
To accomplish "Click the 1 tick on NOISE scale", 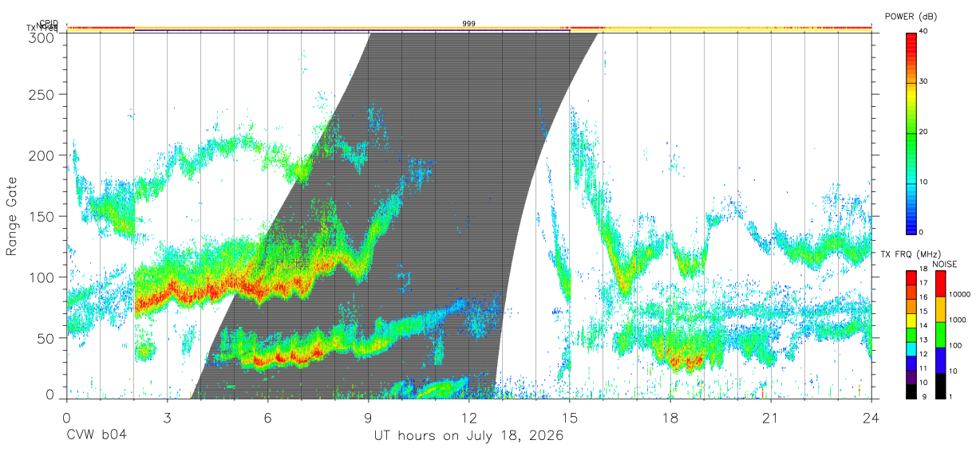I will point(950,396).
